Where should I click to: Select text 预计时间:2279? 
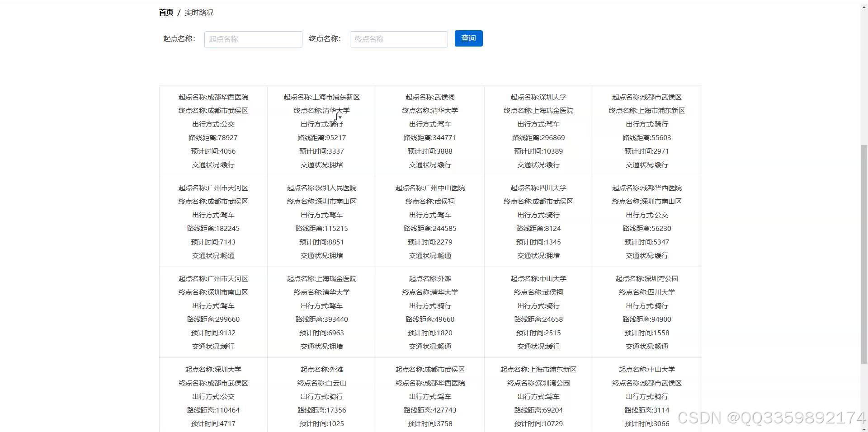pyautogui.click(x=430, y=242)
